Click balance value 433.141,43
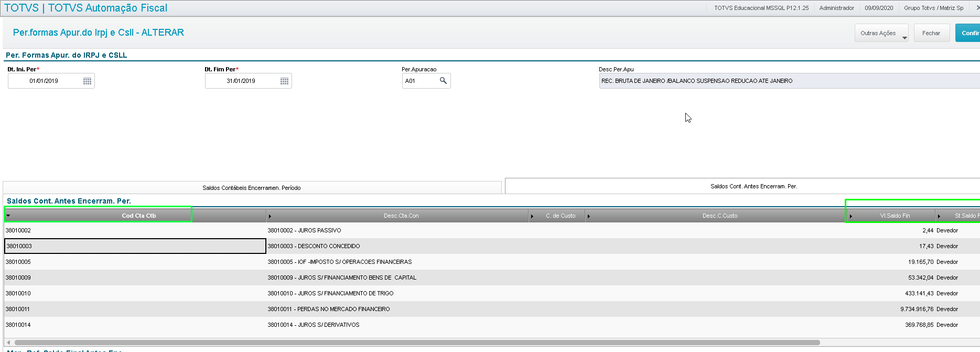The width and height of the screenshot is (980, 352). point(919,293)
